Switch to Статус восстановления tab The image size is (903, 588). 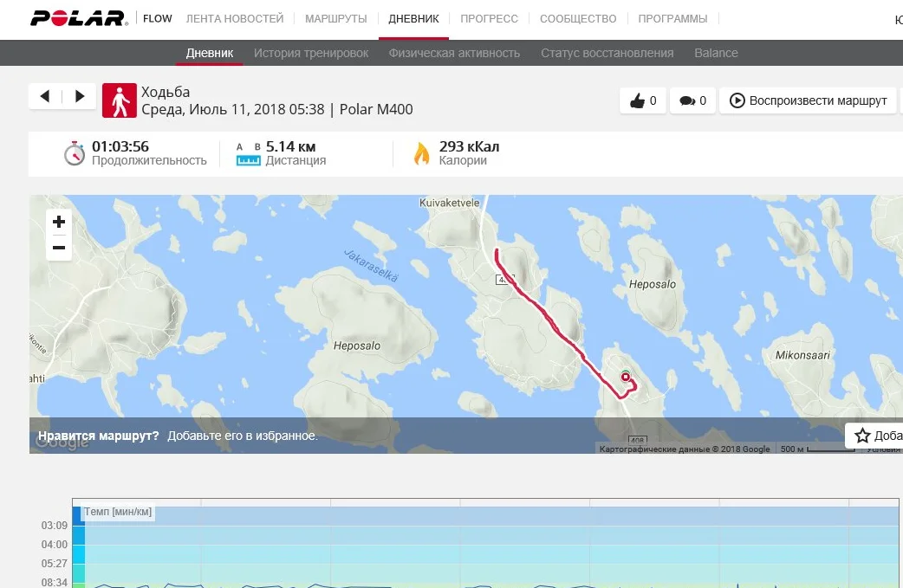(x=607, y=53)
